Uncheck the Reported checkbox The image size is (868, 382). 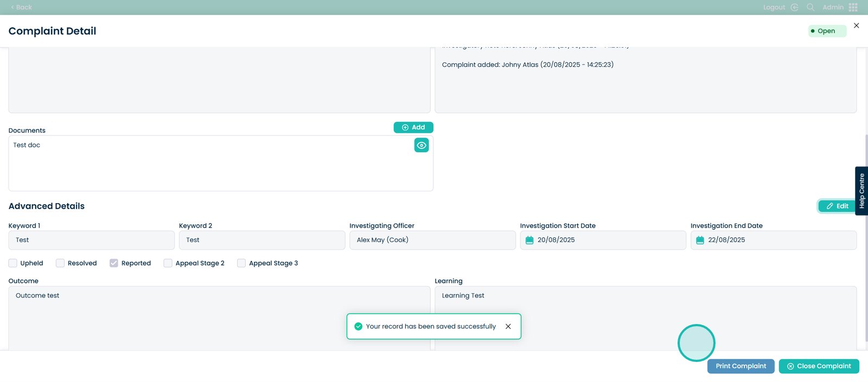click(114, 263)
